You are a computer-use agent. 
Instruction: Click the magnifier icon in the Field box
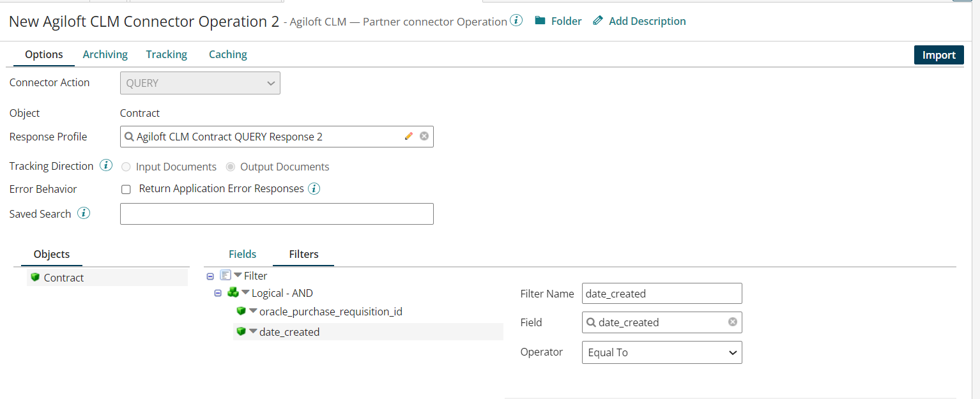[591, 322]
